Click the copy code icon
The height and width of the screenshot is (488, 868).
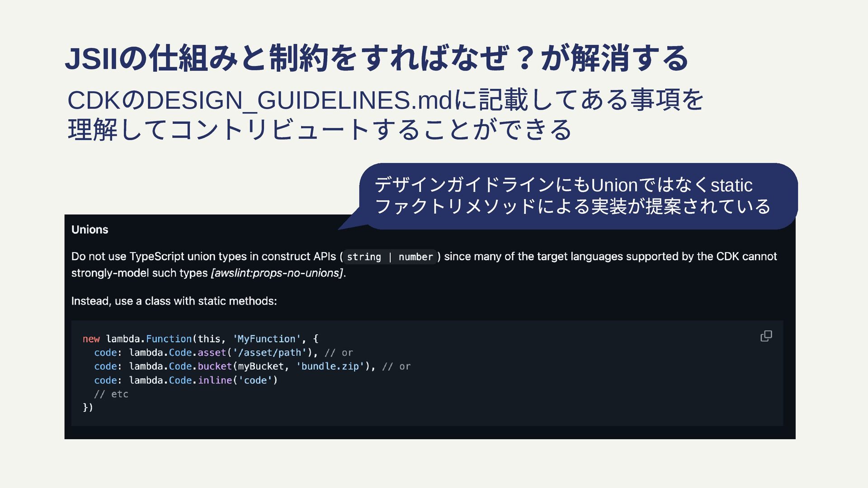[x=766, y=336]
